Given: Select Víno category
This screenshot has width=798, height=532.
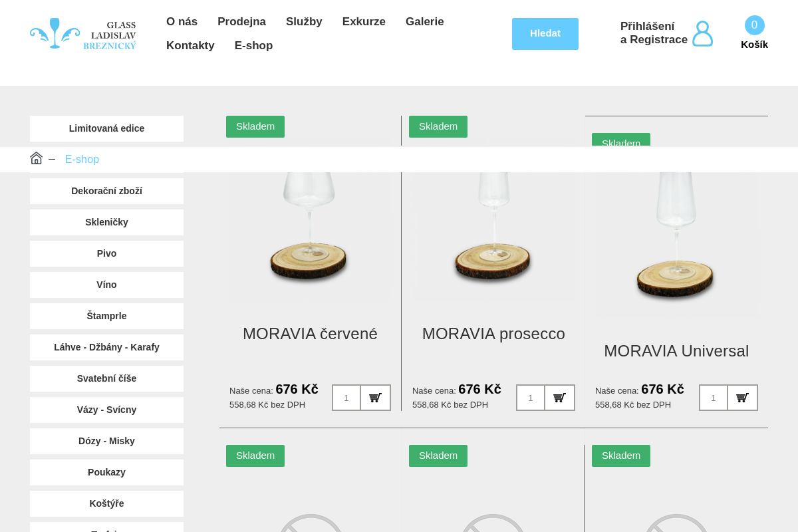Looking at the screenshot, I should (x=106, y=285).
